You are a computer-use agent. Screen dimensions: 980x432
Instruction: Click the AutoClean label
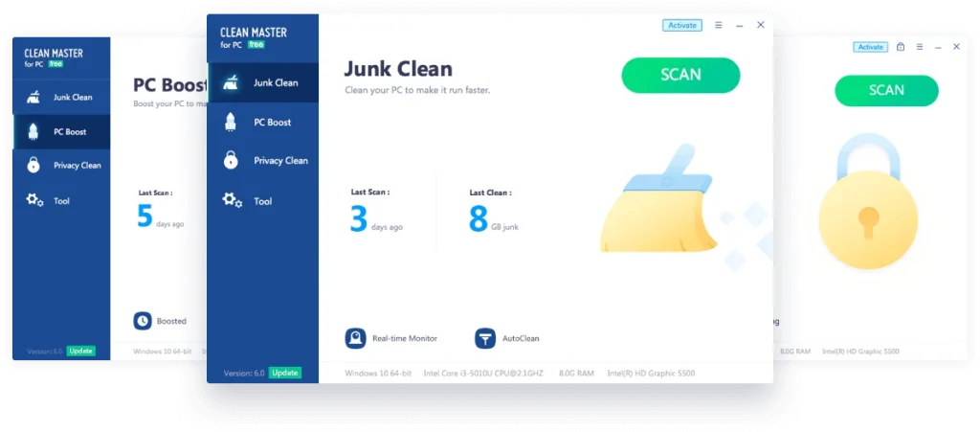coord(521,338)
